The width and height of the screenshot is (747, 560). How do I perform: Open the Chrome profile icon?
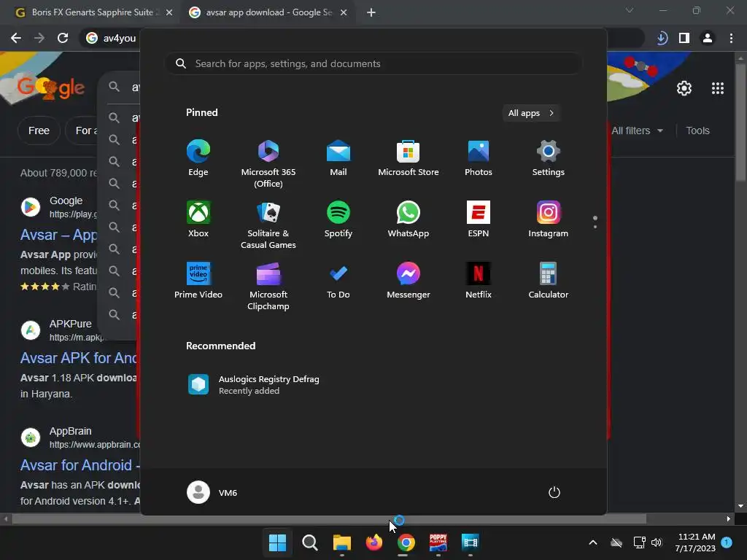click(708, 38)
